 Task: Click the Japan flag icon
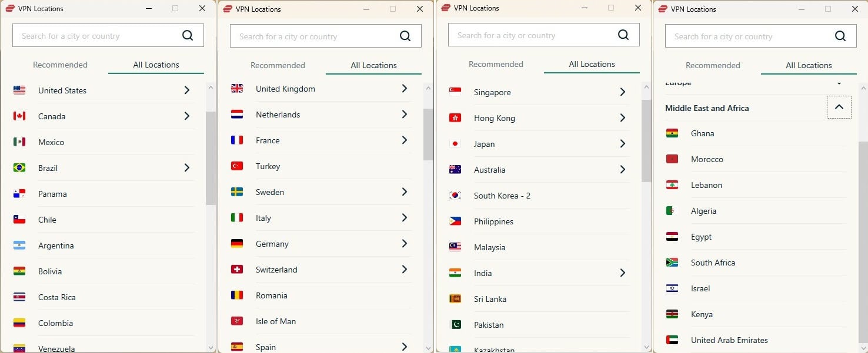coord(455,144)
